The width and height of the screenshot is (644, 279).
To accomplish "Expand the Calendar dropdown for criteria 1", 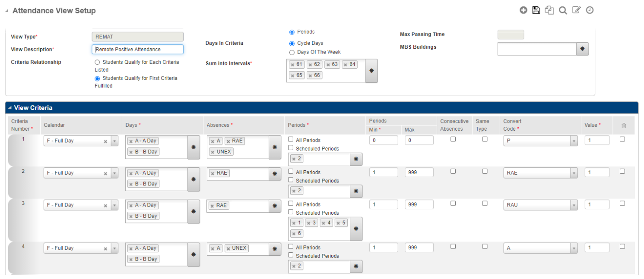I will tap(114, 141).
